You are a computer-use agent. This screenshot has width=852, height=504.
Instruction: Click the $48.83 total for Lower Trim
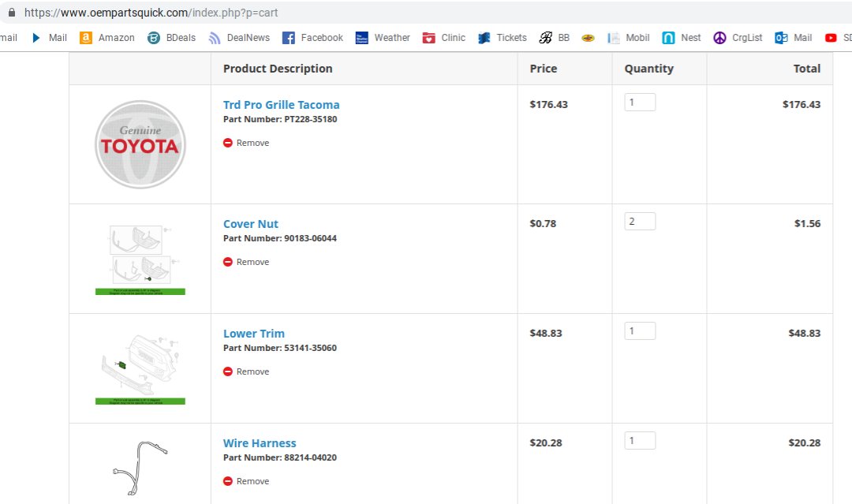(x=805, y=333)
